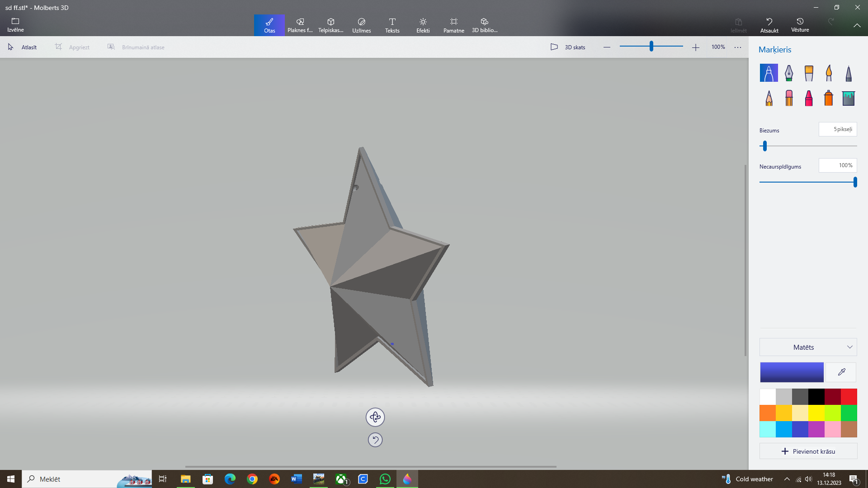The width and height of the screenshot is (868, 488).
Task: Select the orange spray can
Action: (828, 98)
